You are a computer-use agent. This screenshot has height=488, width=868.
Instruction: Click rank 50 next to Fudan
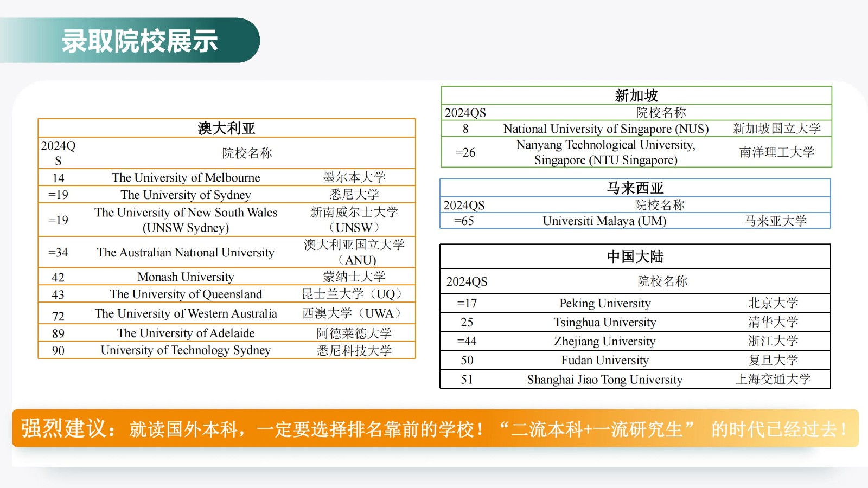(467, 360)
